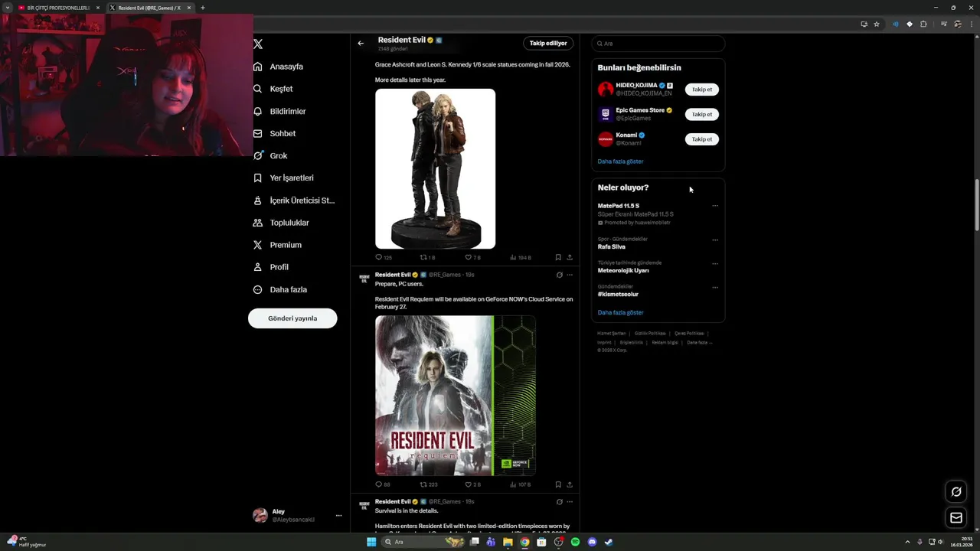Open the floating Grok button
This screenshot has height=551, width=980.
click(955, 492)
